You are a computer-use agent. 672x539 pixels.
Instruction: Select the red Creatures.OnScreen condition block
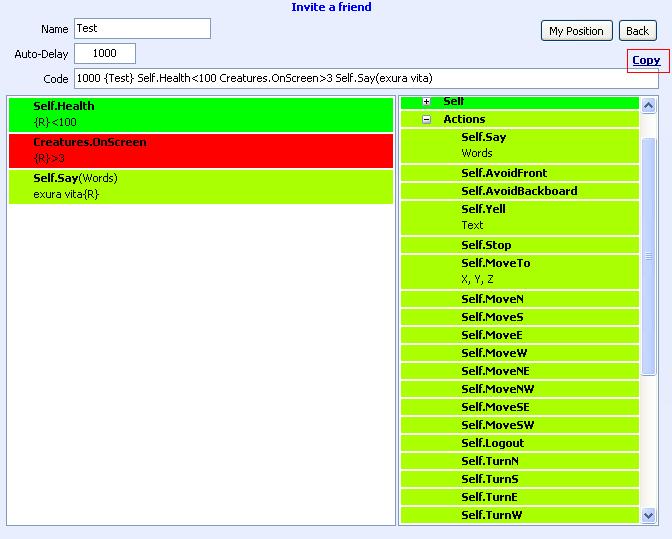point(201,150)
